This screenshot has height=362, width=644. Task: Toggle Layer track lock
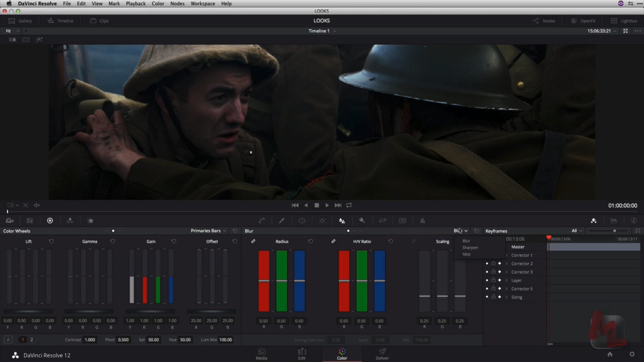tap(493, 280)
